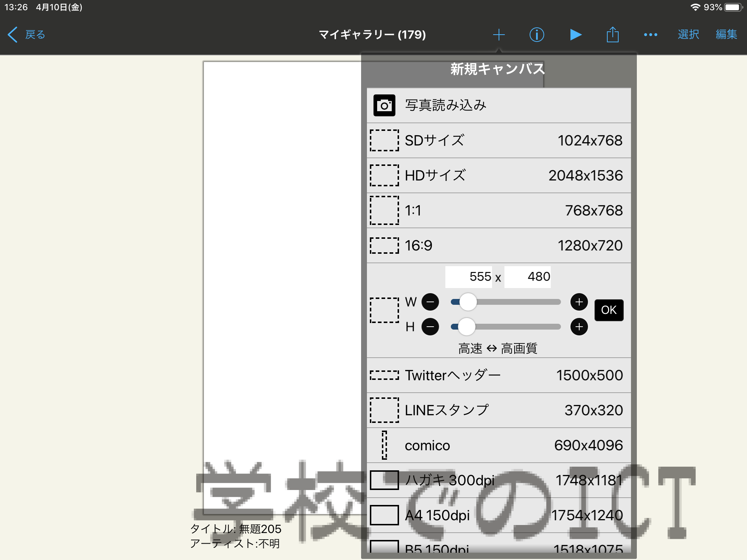Tap the ハガキ 300dpi rectangle icon
Image resolution: width=747 pixels, height=560 pixels.
coord(384,480)
